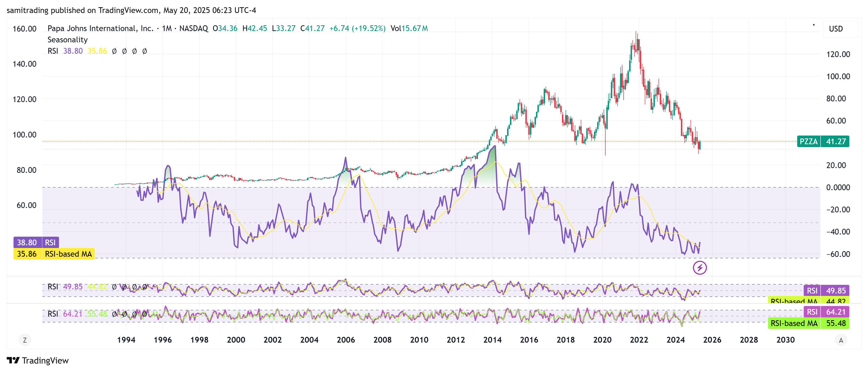Click the open price O34.36
Screen dimensions: 868x372
pyautogui.click(x=225, y=28)
